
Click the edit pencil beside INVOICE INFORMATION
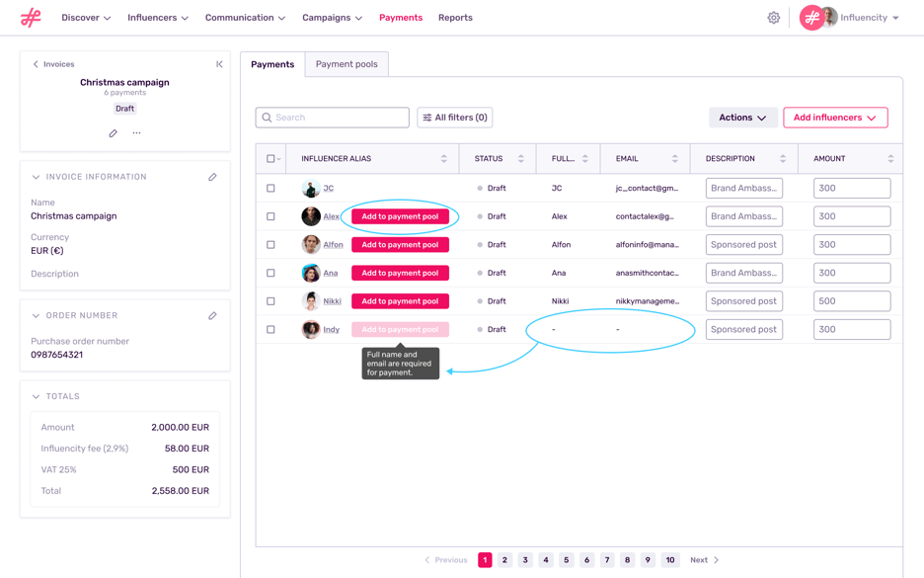tap(212, 177)
